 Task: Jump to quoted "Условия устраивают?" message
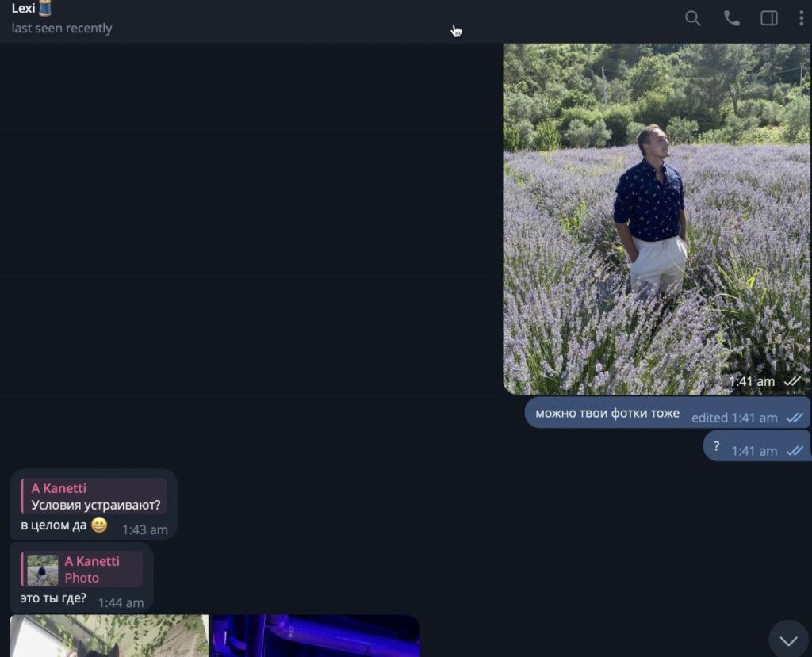pyautogui.click(x=95, y=505)
